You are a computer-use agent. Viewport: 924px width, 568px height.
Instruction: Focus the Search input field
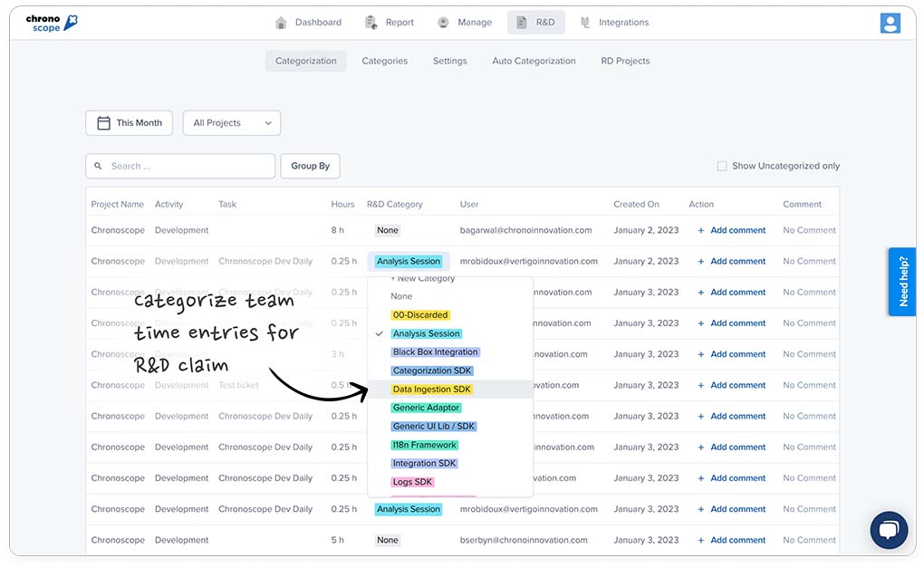point(180,166)
